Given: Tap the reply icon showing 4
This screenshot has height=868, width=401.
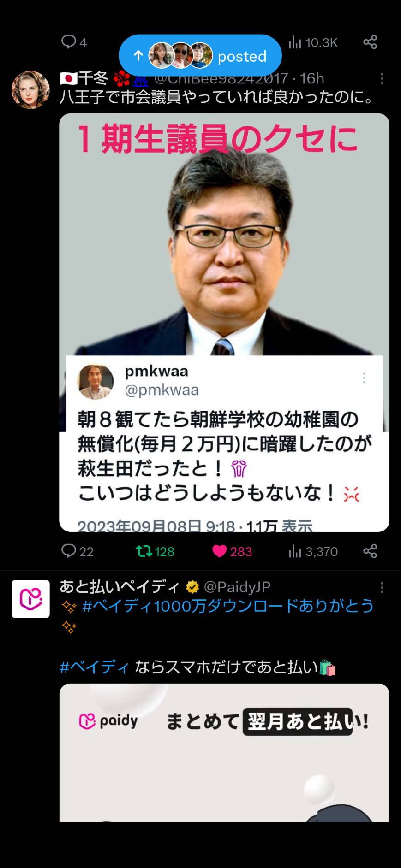Looking at the screenshot, I should pyautogui.click(x=74, y=42).
